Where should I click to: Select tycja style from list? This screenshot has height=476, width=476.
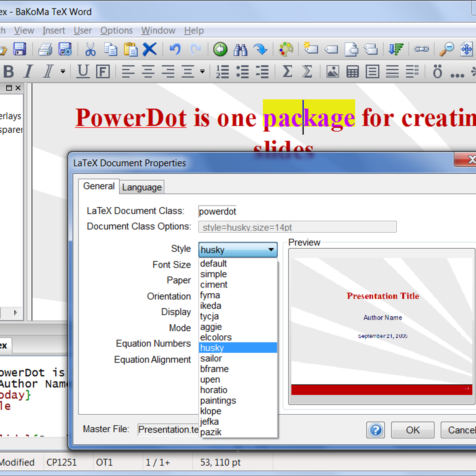click(x=238, y=316)
